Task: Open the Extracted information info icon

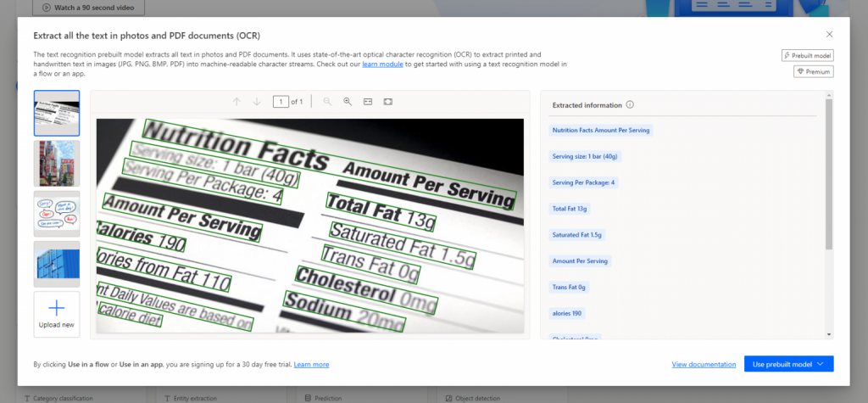Action: coord(630,104)
